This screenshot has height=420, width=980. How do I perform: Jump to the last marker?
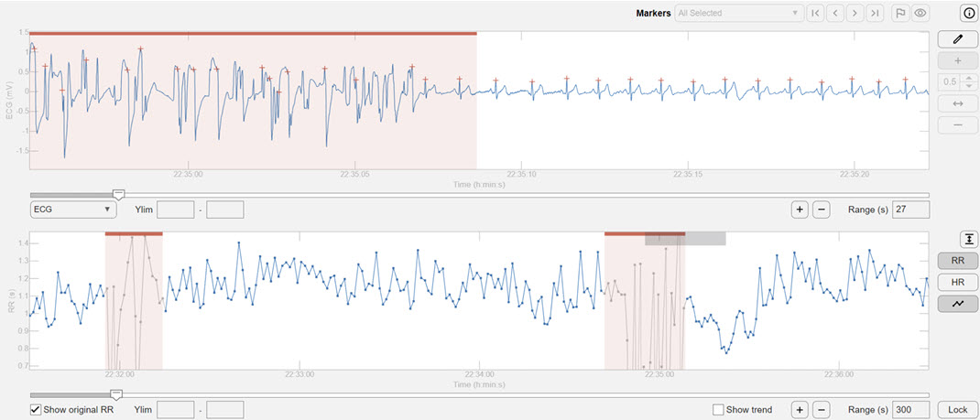click(x=876, y=13)
